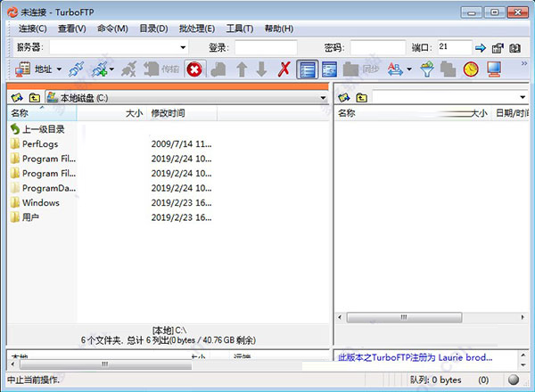Open the scheduler clock icon

471,69
